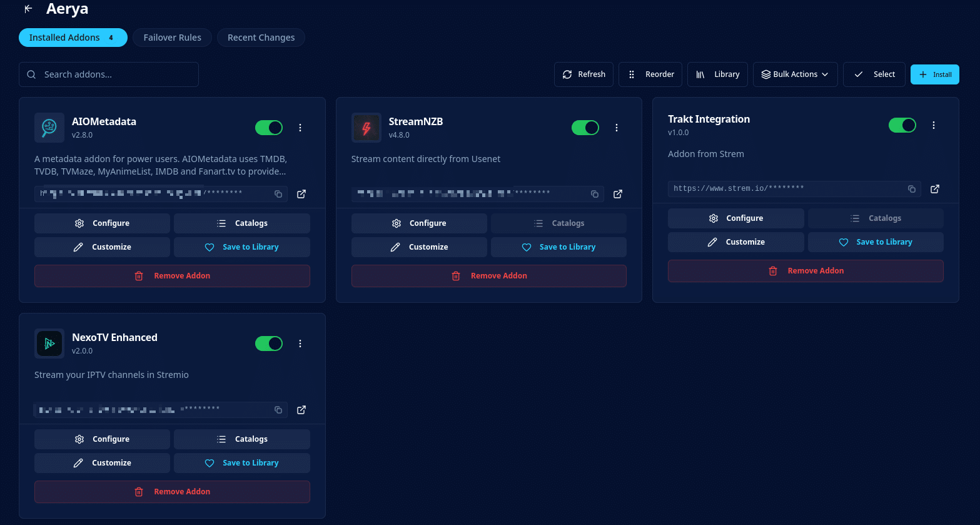The image size is (980, 525).
Task: Click the "Addon from Strem" description
Action: 706,154
